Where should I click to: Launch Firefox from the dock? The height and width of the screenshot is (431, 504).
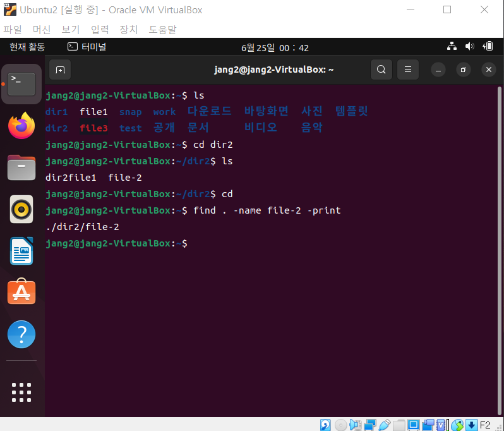tap(21, 125)
